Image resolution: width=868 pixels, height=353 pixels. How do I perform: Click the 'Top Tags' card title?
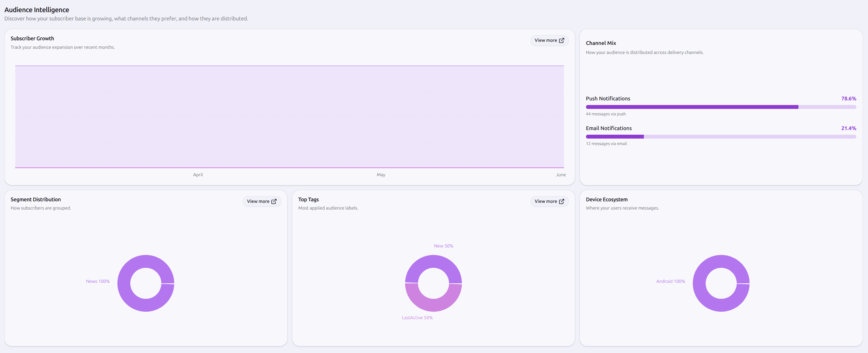click(x=308, y=199)
